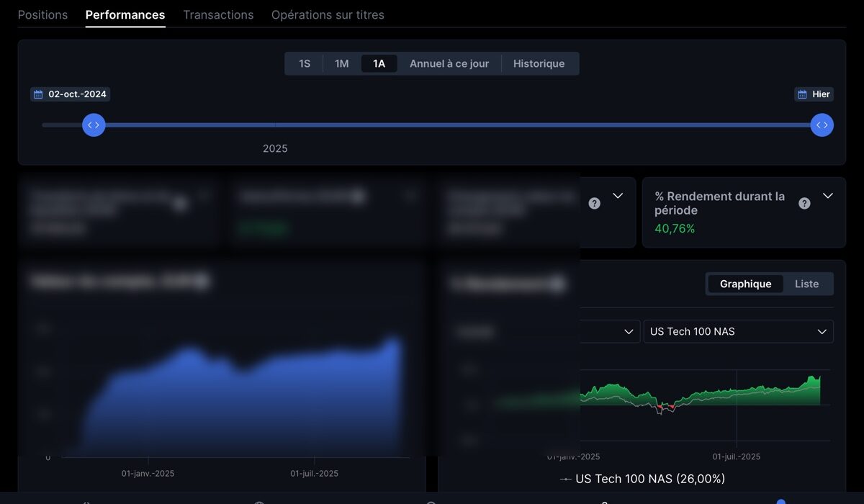Switch chart view to Graphique

click(x=745, y=284)
